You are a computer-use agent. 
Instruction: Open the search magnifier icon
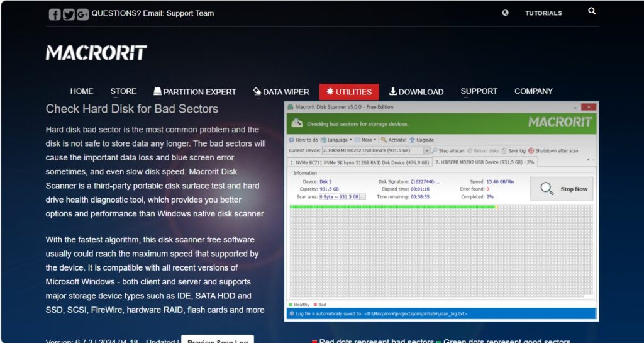point(591,11)
